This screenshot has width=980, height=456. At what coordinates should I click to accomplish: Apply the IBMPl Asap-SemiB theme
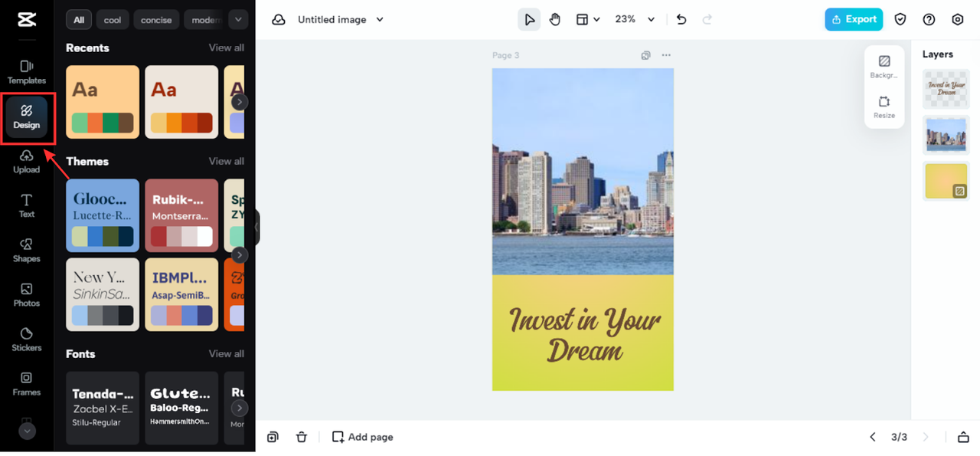tap(182, 294)
